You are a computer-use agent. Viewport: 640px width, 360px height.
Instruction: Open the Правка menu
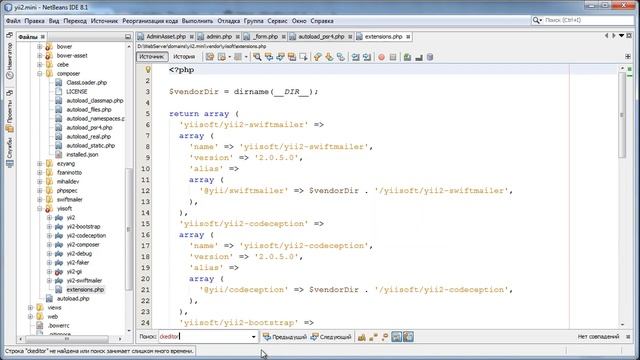click(x=34, y=21)
